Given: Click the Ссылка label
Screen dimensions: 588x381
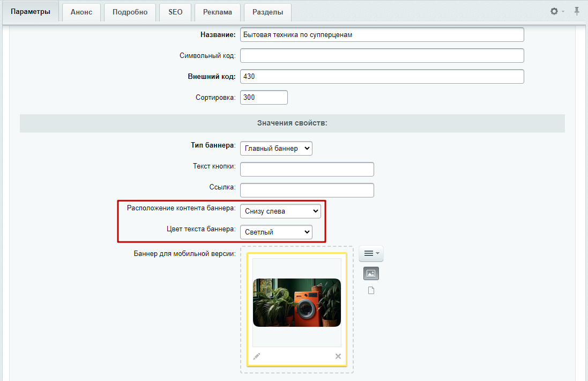Looking at the screenshot, I should tap(222, 187).
